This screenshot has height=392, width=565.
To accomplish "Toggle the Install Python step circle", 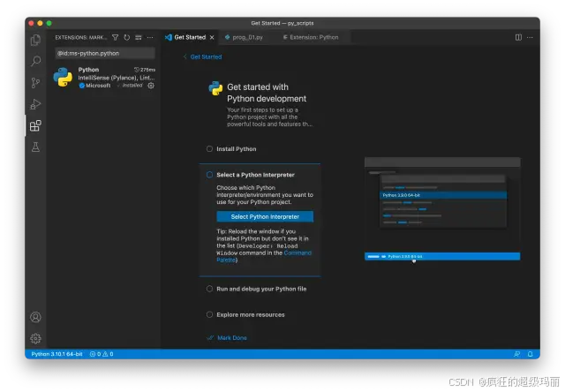I will click(209, 149).
